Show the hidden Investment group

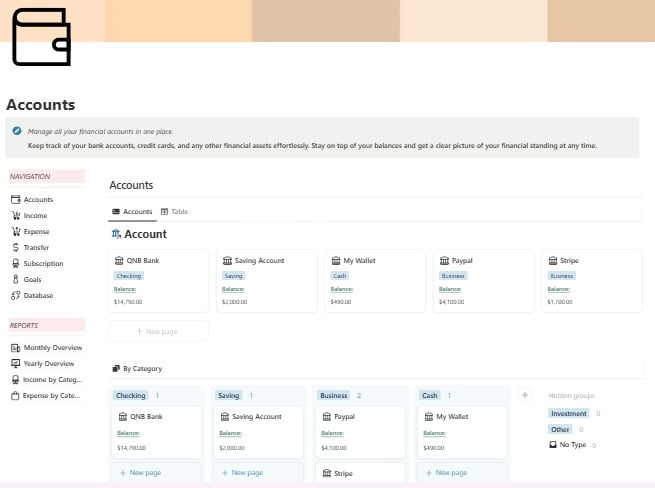568,413
